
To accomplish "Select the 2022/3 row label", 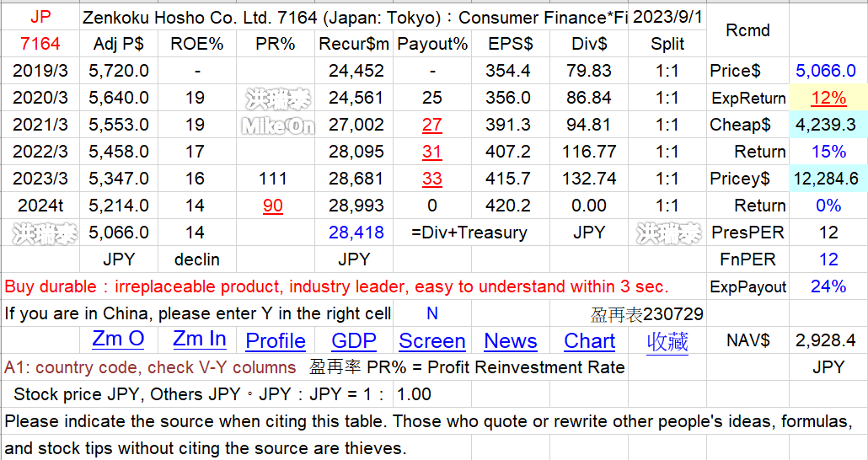I will (x=40, y=152).
